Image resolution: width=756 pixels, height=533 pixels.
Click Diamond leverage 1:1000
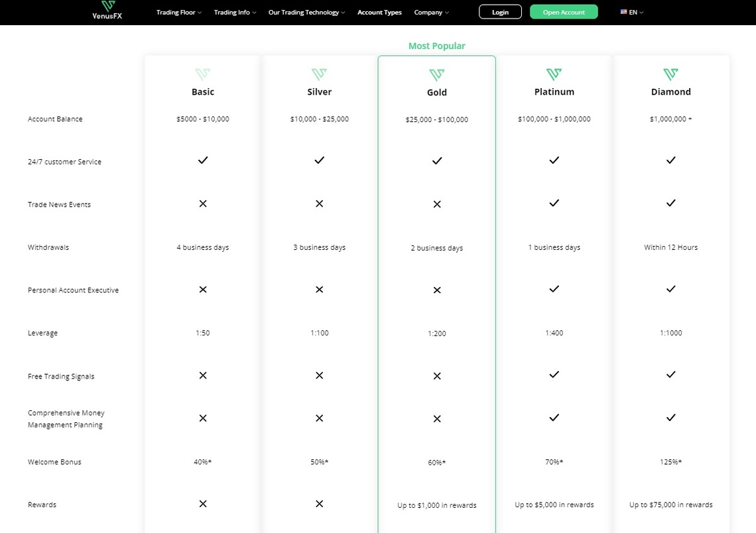pos(670,333)
